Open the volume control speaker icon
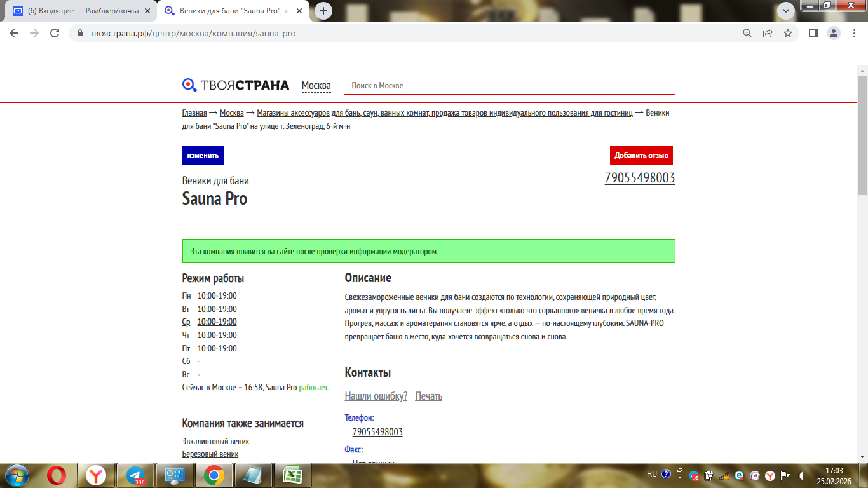The height and width of the screenshot is (488, 868). (x=801, y=475)
